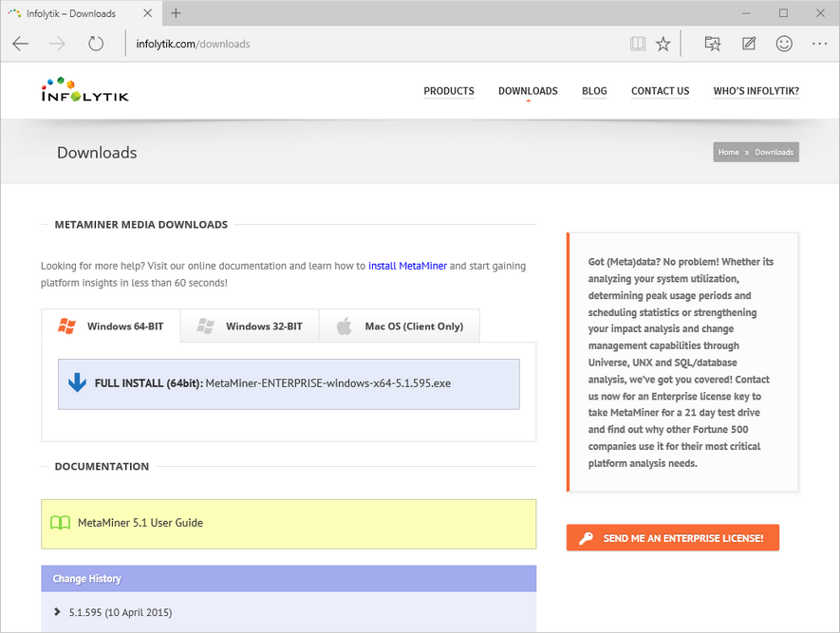Open the CONTACT US page
Image resolution: width=840 pixels, height=633 pixels.
pos(660,91)
